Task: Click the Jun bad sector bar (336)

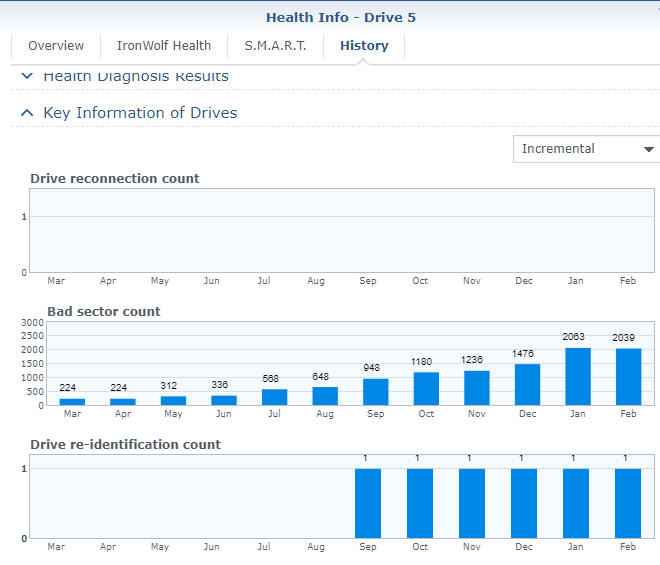Action: pyautogui.click(x=224, y=400)
